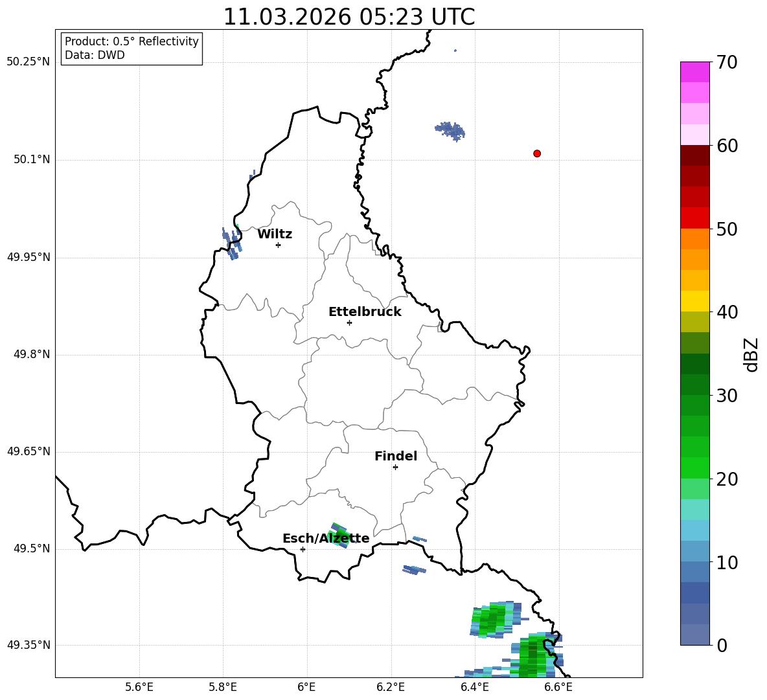The width and height of the screenshot is (767, 700).
Task: Click the Esch/Alzette station cross marker
Action: pyautogui.click(x=303, y=549)
